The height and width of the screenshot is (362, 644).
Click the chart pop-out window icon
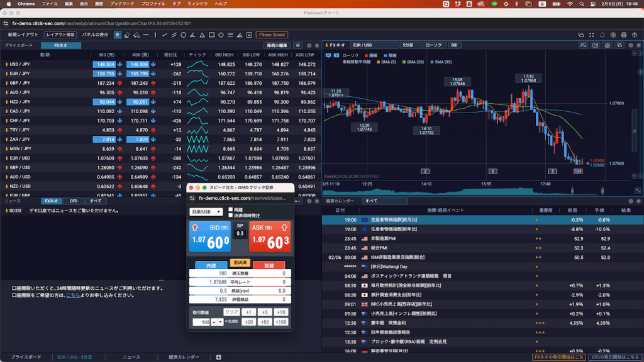tap(619, 45)
